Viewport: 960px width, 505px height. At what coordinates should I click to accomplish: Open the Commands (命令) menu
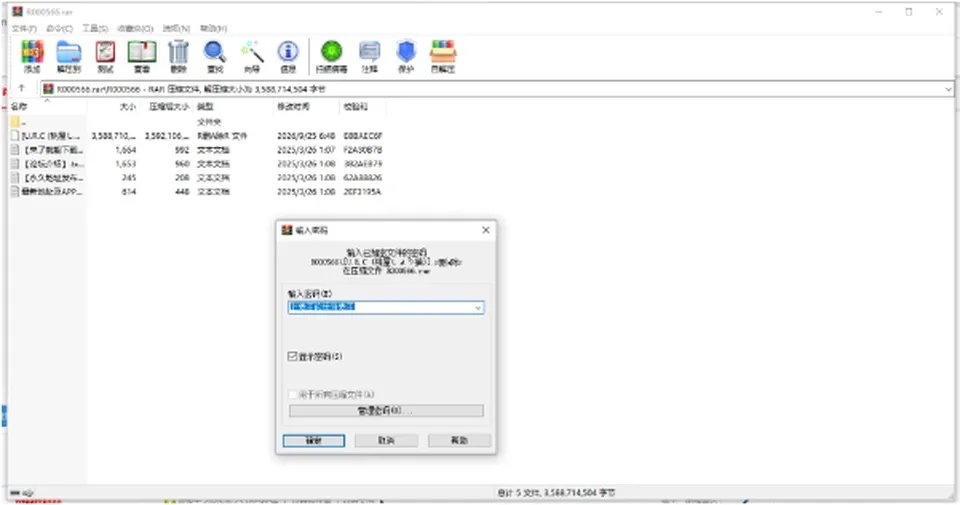click(59, 28)
